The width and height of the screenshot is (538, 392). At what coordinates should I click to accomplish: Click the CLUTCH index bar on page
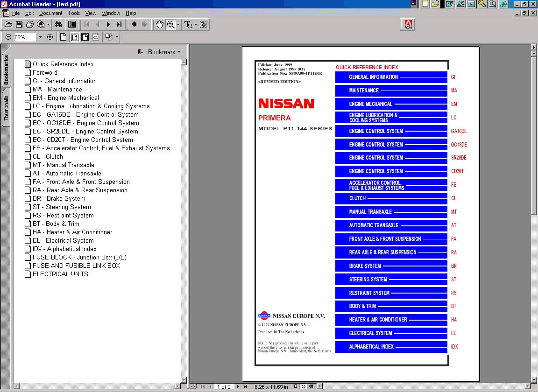391,198
